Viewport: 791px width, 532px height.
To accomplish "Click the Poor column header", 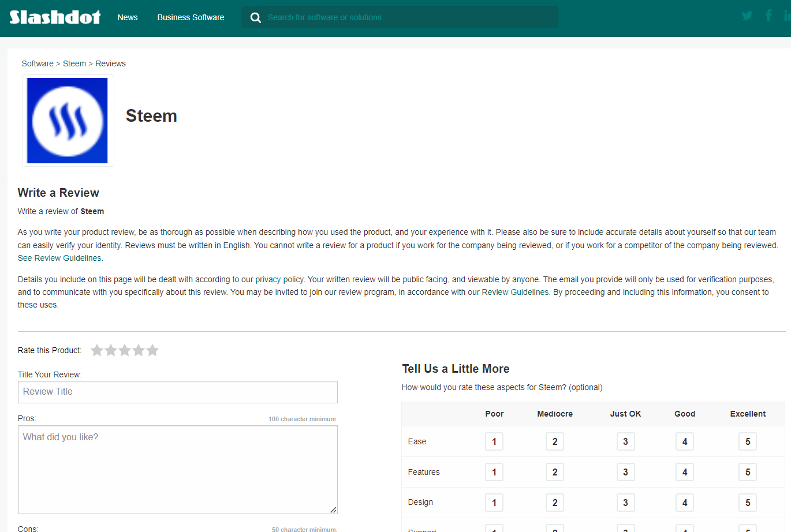I will pos(494,414).
